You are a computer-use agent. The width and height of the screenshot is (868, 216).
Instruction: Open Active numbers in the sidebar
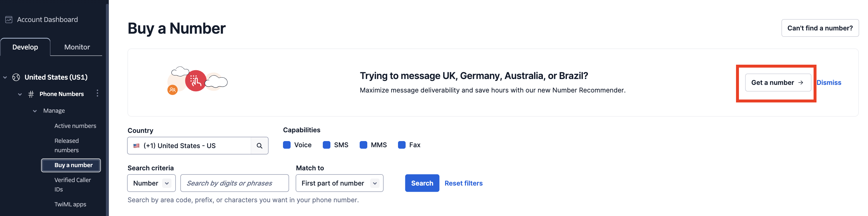(75, 126)
